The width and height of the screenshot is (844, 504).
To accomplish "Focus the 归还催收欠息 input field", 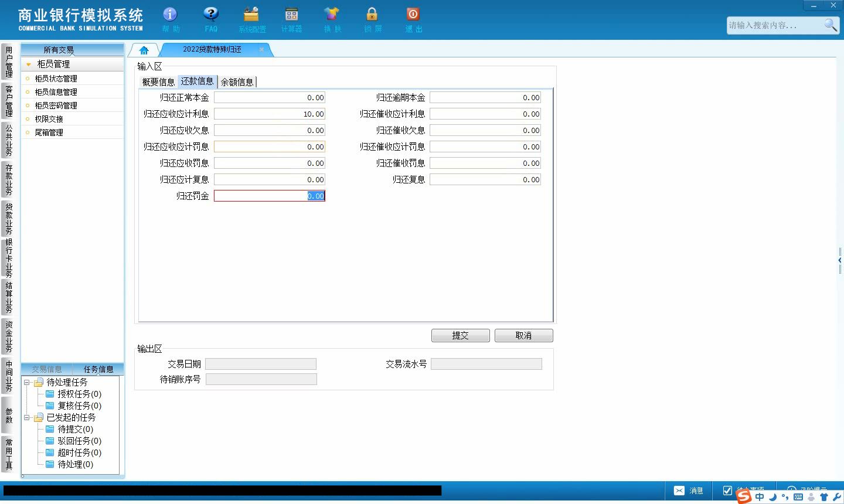I will point(485,130).
